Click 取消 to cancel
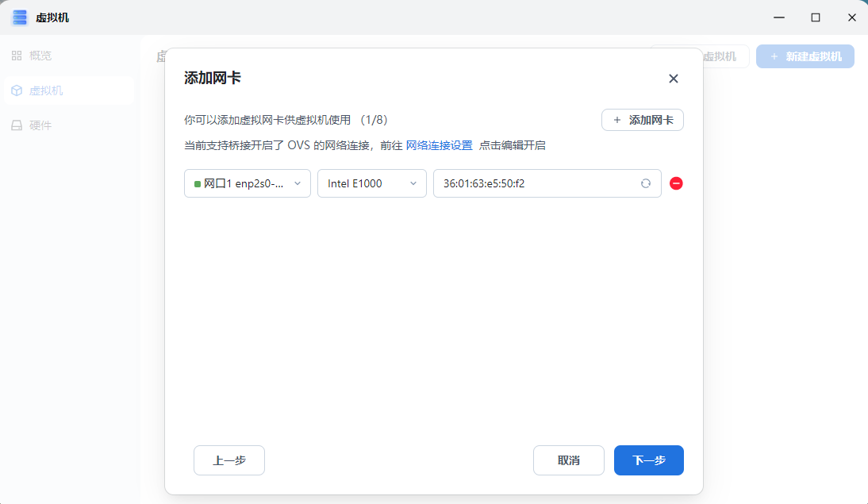The height and width of the screenshot is (504, 868). click(x=569, y=460)
